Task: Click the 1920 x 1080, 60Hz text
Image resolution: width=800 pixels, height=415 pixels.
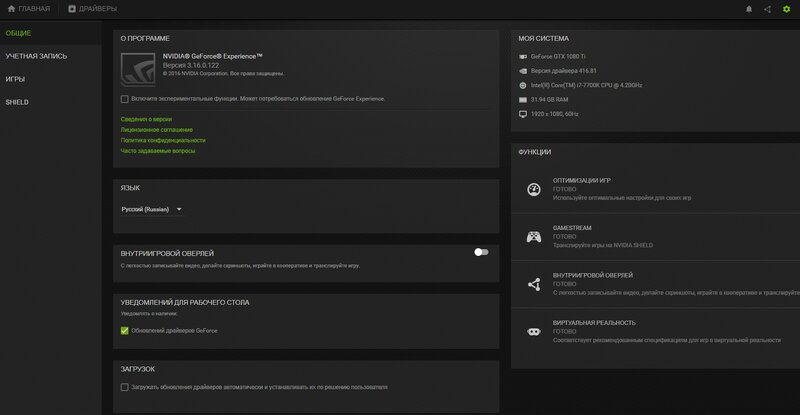Action: [554, 114]
